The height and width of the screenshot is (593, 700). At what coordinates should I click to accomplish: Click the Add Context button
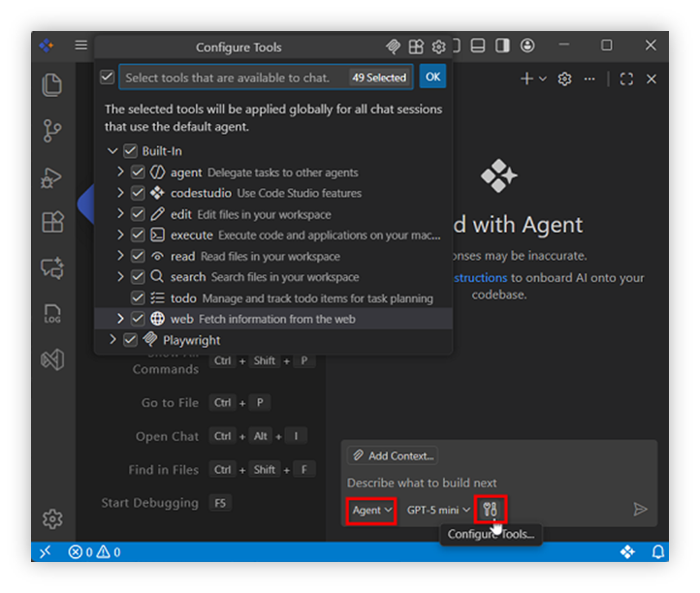pyautogui.click(x=393, y=455)
